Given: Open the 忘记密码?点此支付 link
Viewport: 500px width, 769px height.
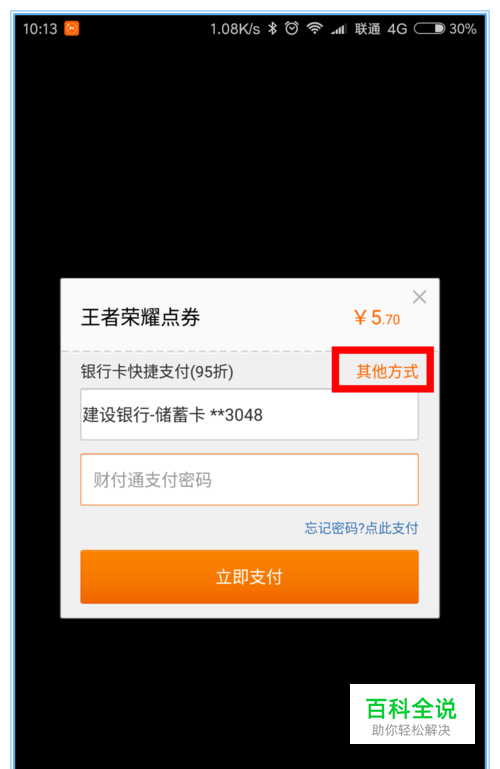Looking at the screenshot, I should (361, 528).
